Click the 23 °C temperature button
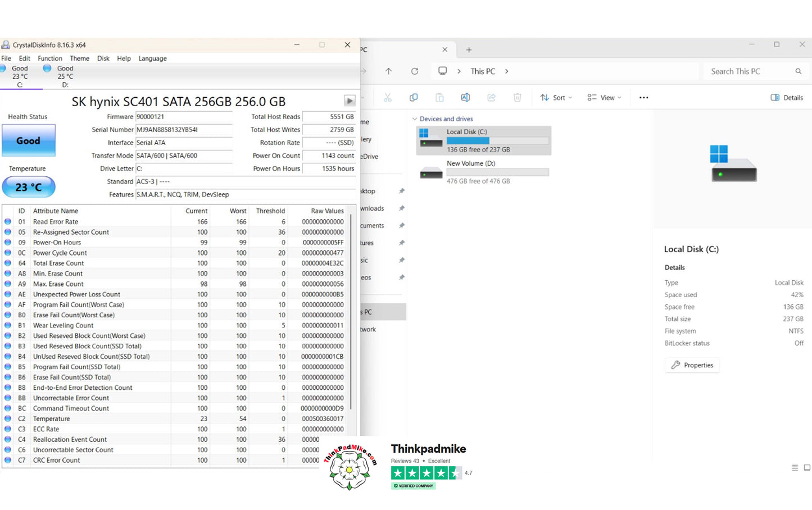This screenshot has height=510, width=812. pos(29,187)
